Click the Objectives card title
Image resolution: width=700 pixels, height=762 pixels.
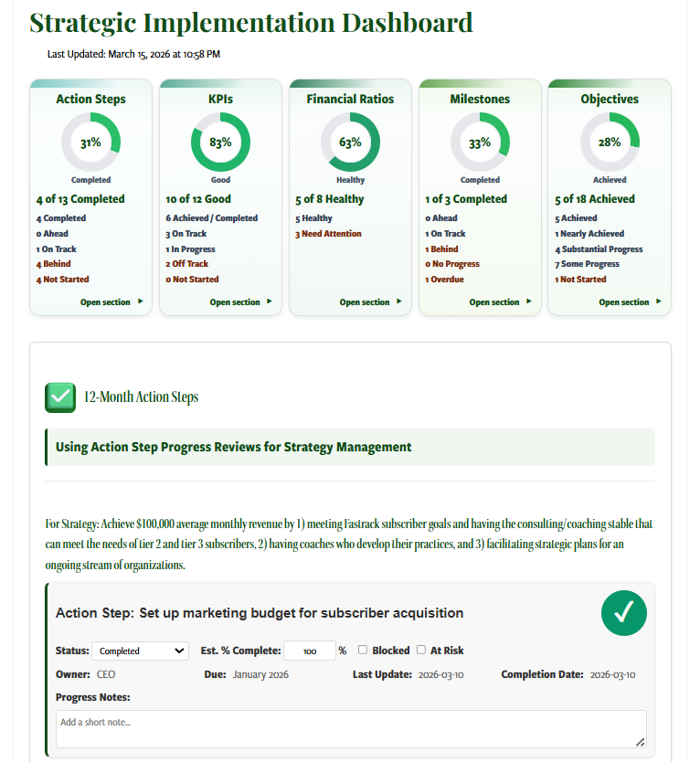(610, 100)
